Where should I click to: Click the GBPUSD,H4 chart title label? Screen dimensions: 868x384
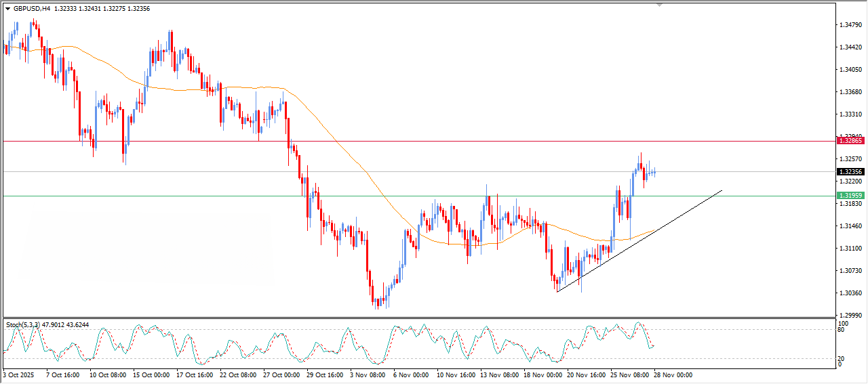(x=32, y=9)
